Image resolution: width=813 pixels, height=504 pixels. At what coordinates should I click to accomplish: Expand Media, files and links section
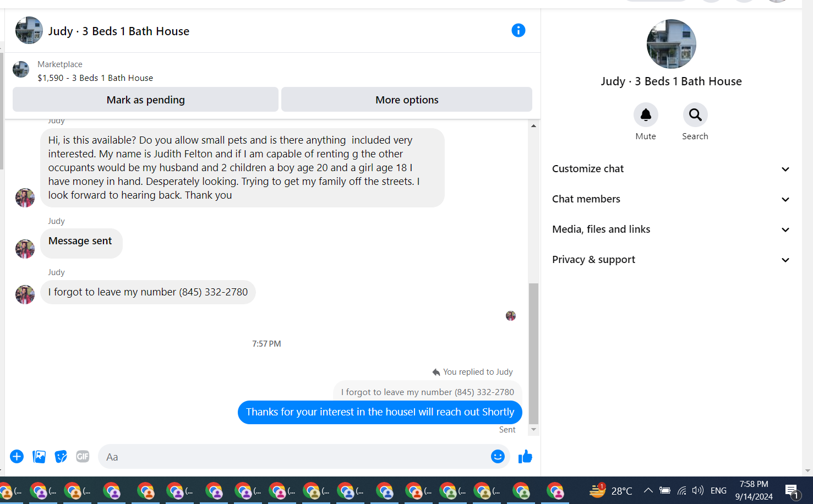click(671, 229)
